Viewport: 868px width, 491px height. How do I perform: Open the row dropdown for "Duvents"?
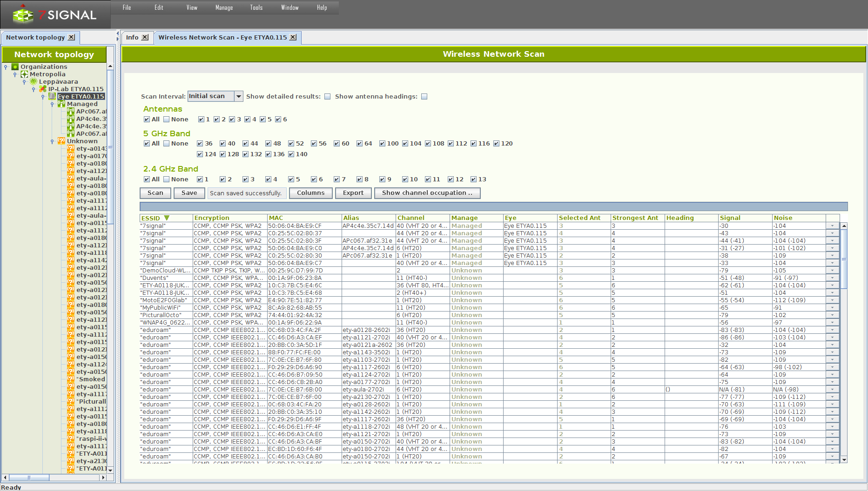pos(833,278)
